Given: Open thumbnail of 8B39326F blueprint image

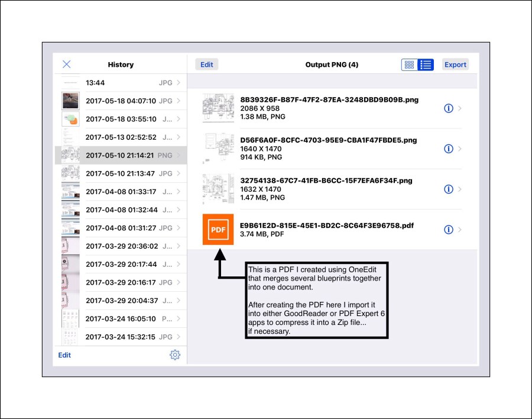Looking at the screenshot, I should (218, 108).
